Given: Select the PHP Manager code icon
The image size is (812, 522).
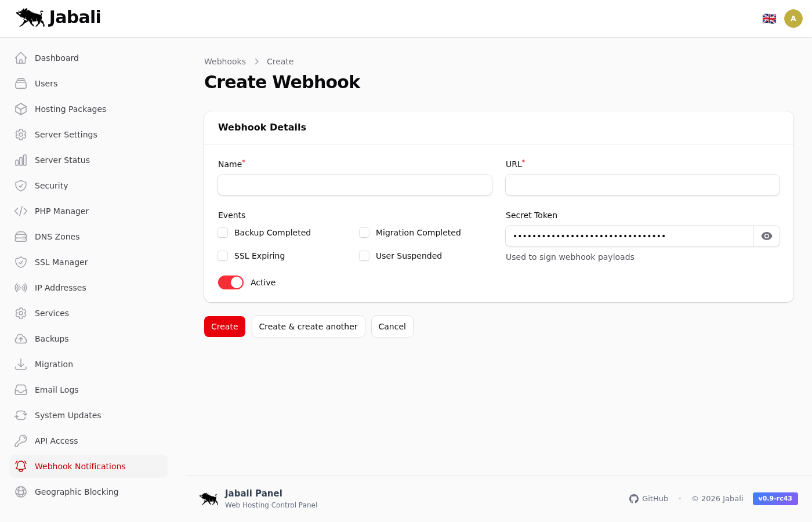Looking at the screenshot, I should pyautogui.click(x=21, y=211).
